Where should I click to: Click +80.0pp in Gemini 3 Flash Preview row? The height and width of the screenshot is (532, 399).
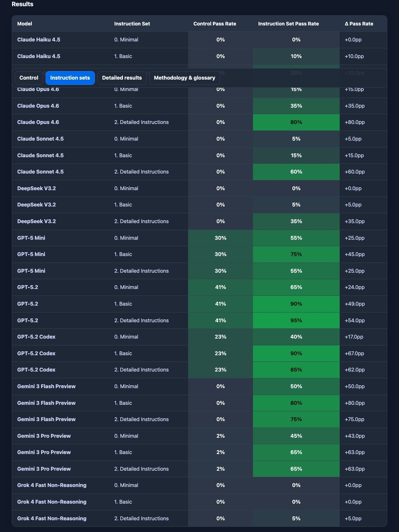point(354,403)
